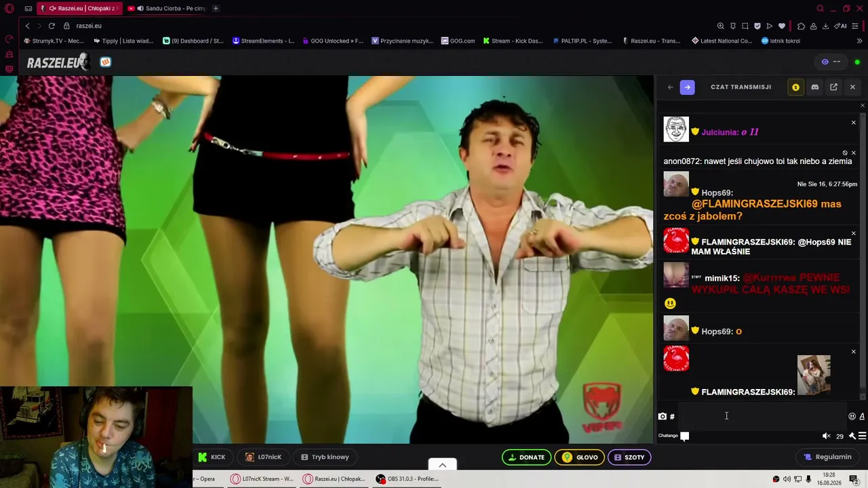This screenshot has width=868, height=488.
Task: Open the Windows volume tray icon
Action: 787,479
